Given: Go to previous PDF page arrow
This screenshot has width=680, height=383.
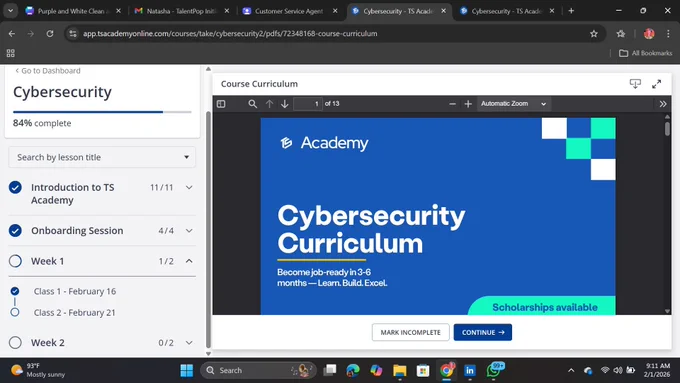Looking at the screenshot, I should click(x=269, y=104).
